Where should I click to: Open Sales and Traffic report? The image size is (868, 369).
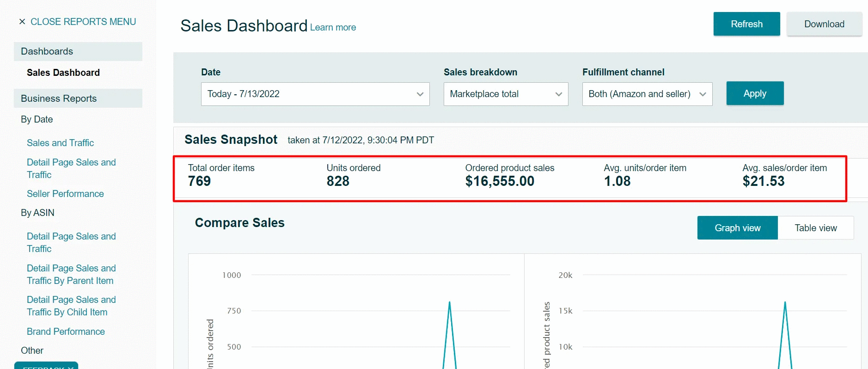60,143
